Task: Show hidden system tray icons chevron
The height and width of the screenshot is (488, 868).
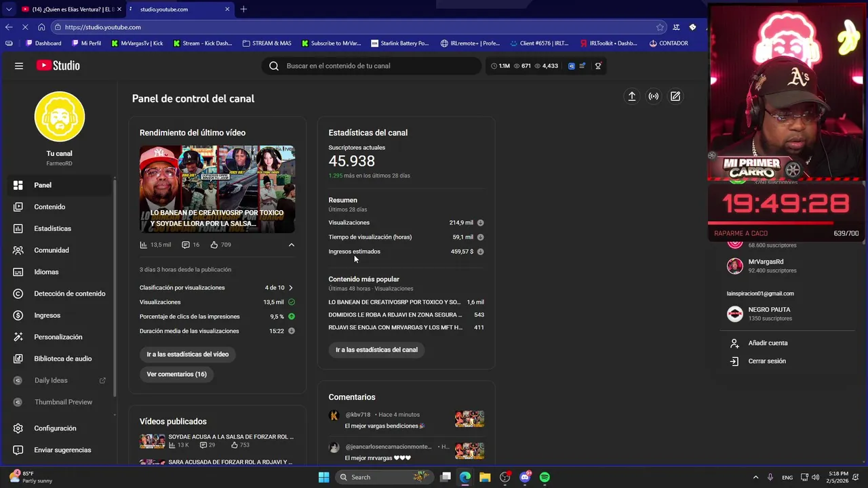Action: [755, 477]
